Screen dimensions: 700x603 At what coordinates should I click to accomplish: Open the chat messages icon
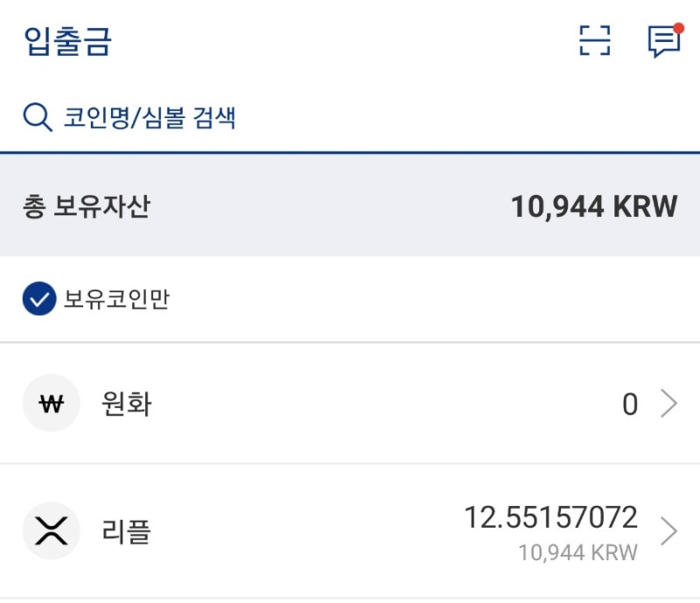[x=664, y=41]
